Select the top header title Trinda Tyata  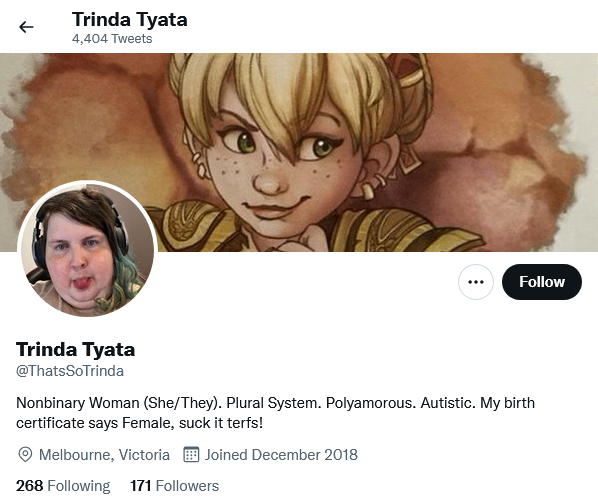[130, 19]
